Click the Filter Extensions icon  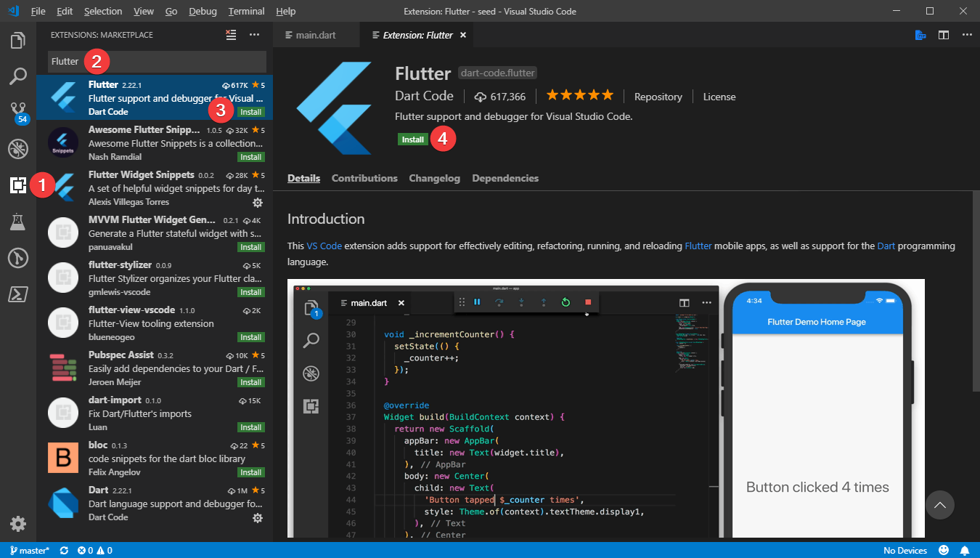(x=231, y=34)
